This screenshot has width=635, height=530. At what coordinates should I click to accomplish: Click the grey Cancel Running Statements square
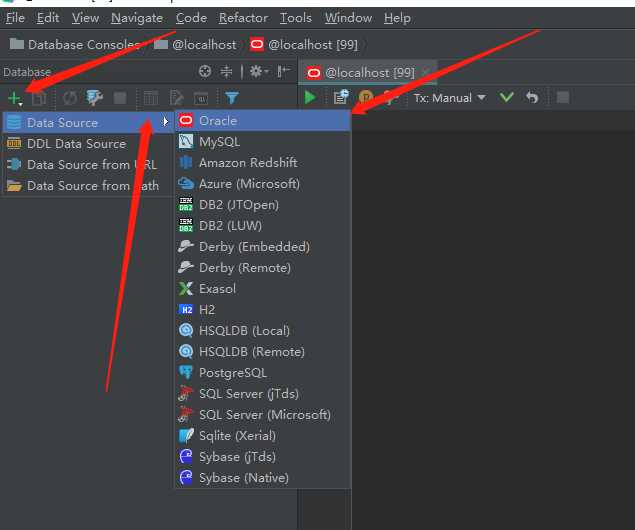click(x=563, y=98)
